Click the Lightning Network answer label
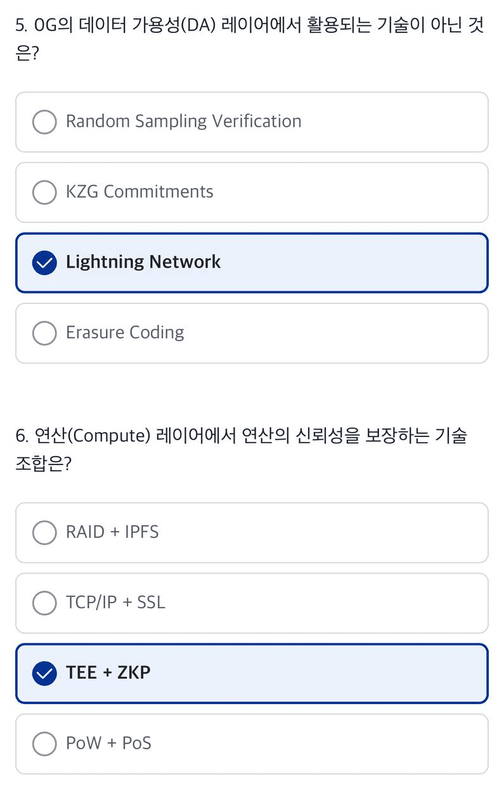The width and height of the screenshot is (504, 812). pyautogui.click(x=143, y=262)
